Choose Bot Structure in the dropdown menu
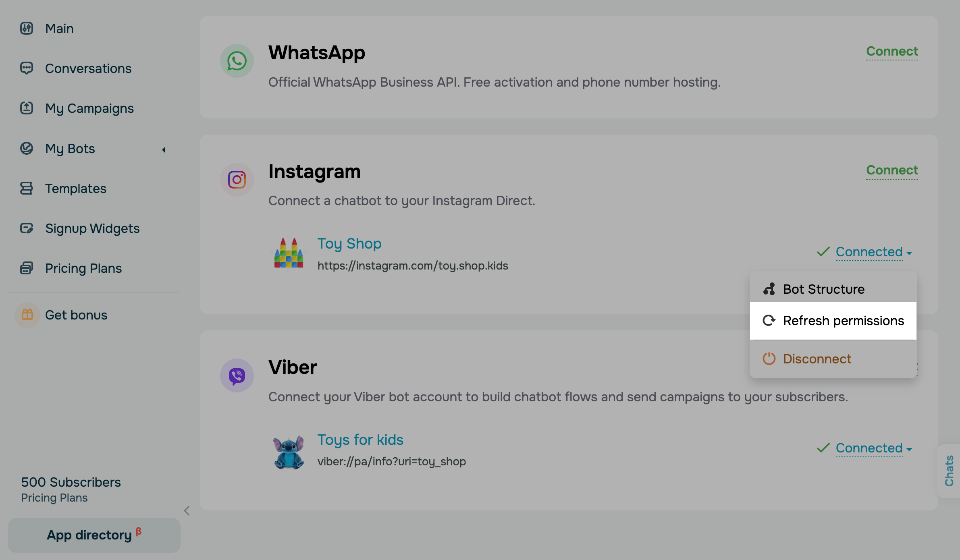Viewport: 960px width, 560px height. (833, 289)
